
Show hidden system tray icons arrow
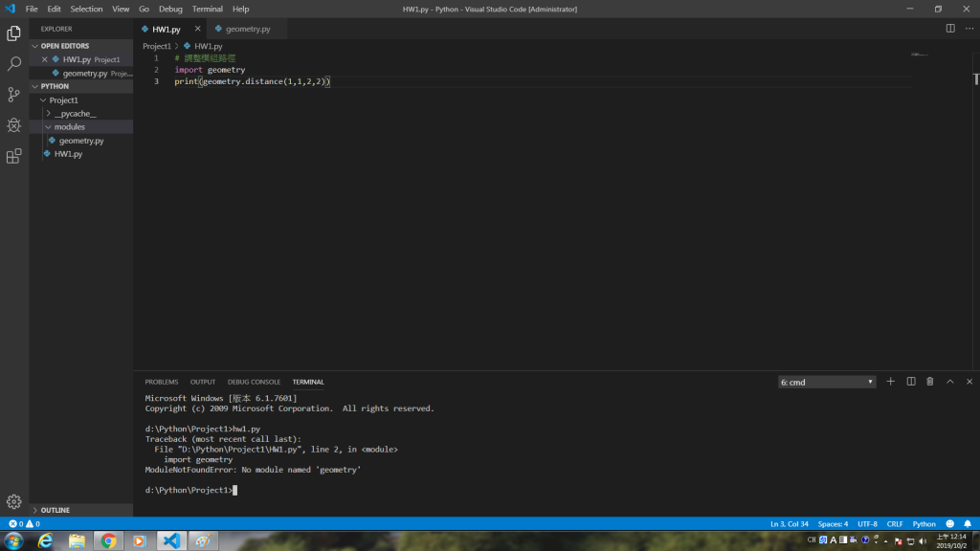point(885,541)
